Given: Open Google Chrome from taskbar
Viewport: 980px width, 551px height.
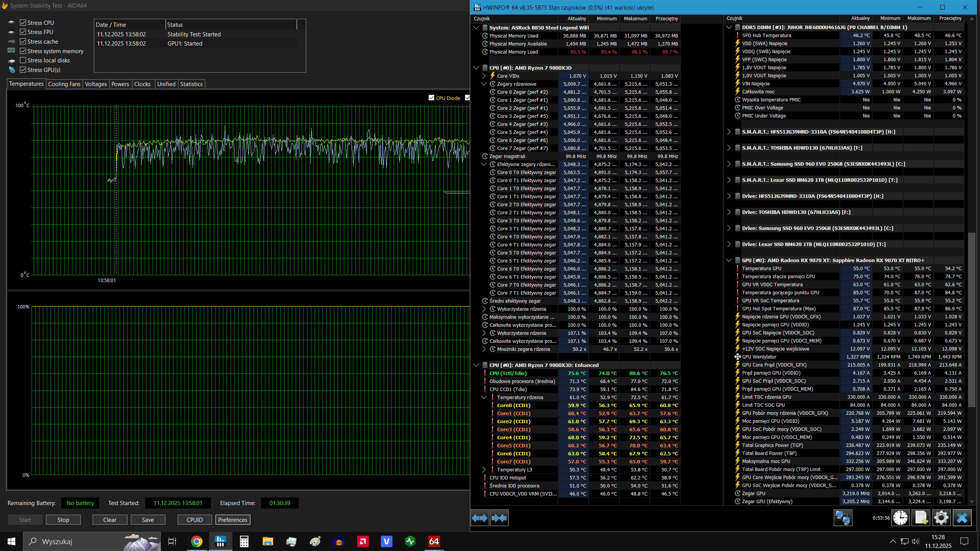Looking at the screenshot, I should [196, 541].
